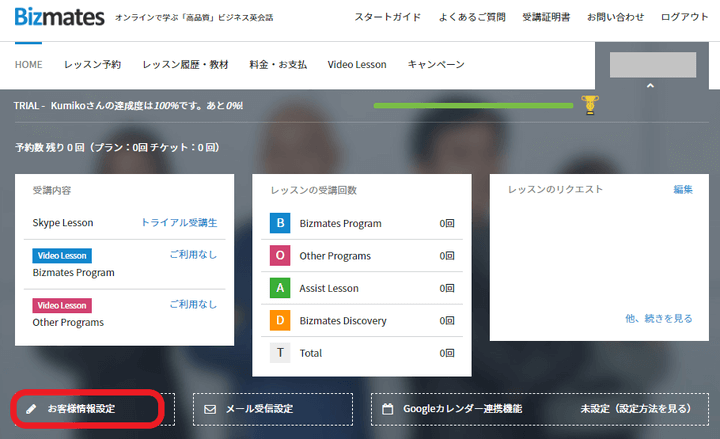Open the Video Lesson menu
The width and height of the screenshot is (720, 439).
pos(357,65)
